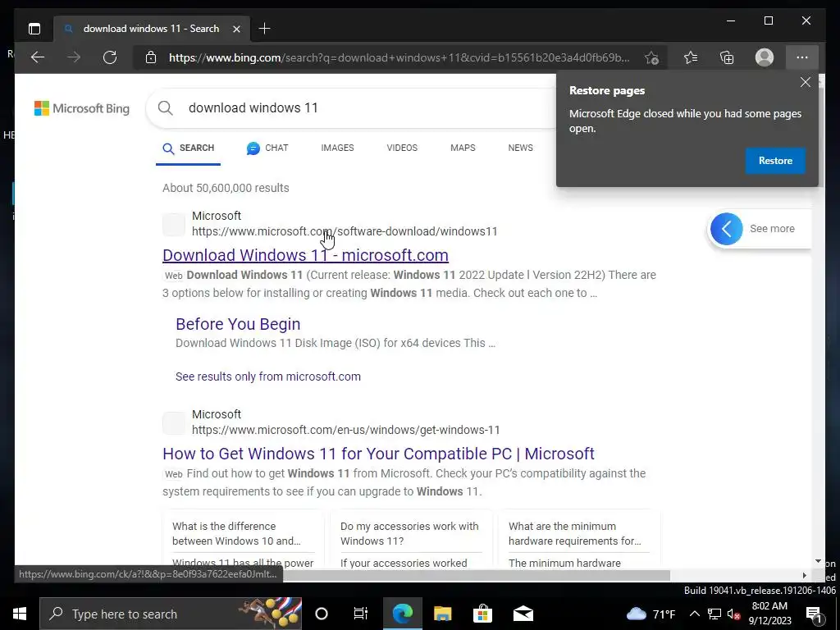Click the address bar URL
This screenshot has width=840, height=630.
point(399,57)
